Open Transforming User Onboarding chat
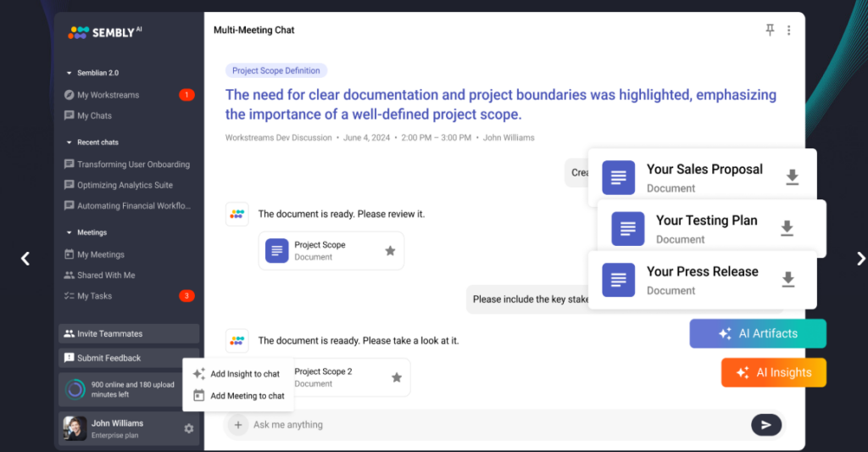This screenshot has width=868, height=452. point(129,165)
